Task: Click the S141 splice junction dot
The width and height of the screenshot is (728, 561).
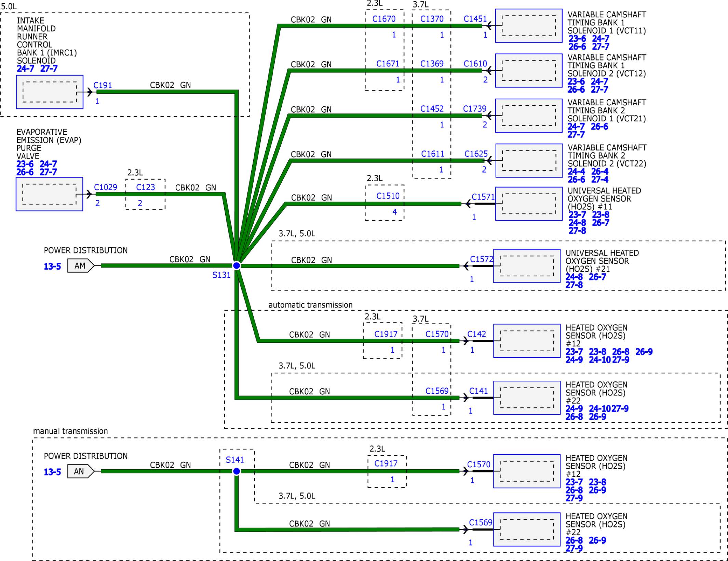Action: [237, 471]
